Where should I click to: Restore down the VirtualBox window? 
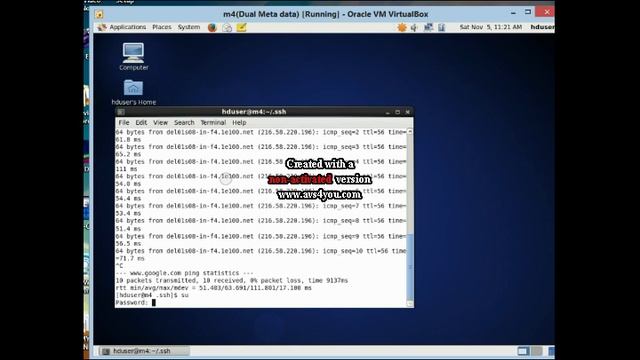click(x=528, y=12)
